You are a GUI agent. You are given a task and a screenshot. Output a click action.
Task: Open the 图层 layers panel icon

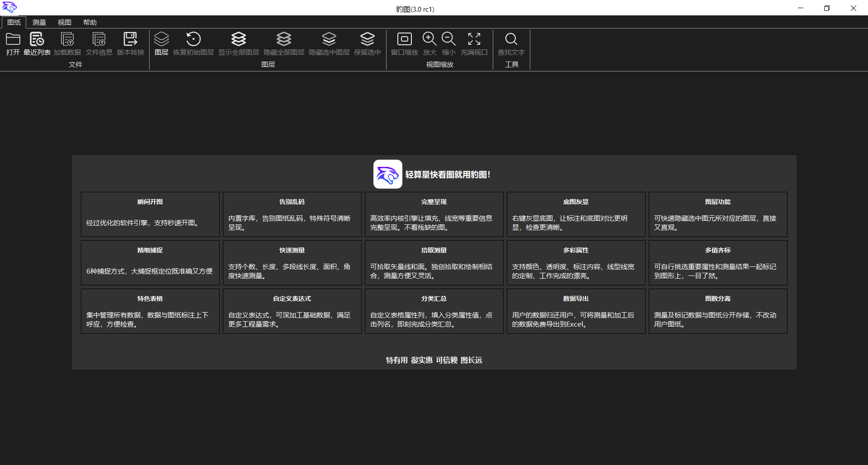[161, 39]
